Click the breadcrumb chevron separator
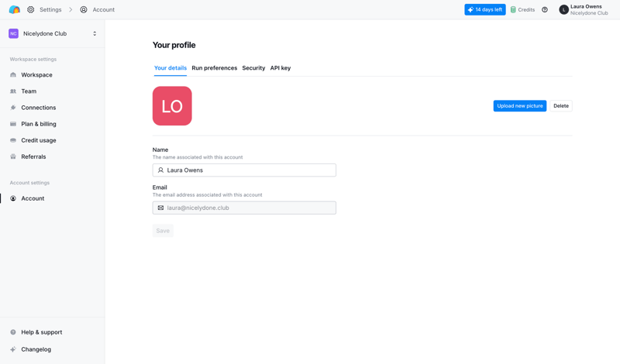Viewport: 620px width, 364px height. pyautogui.click(x=71, y=9)
